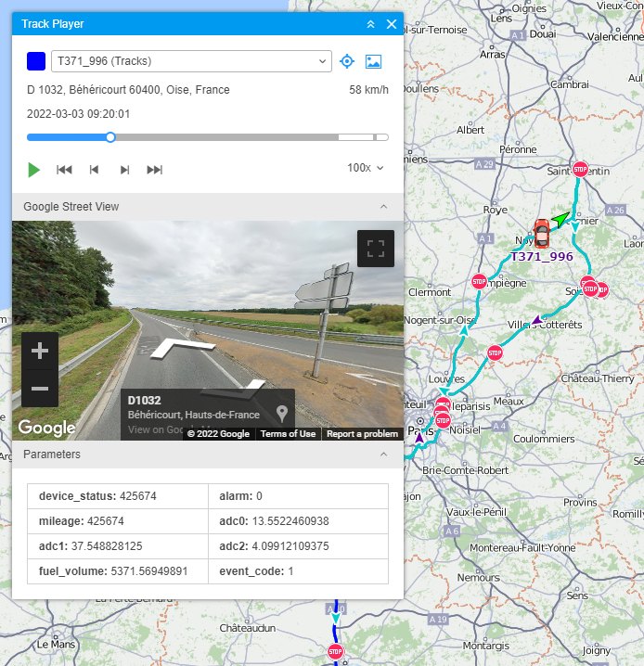
Task: Click the Track Player title bar text
Action: click(53, 24)
